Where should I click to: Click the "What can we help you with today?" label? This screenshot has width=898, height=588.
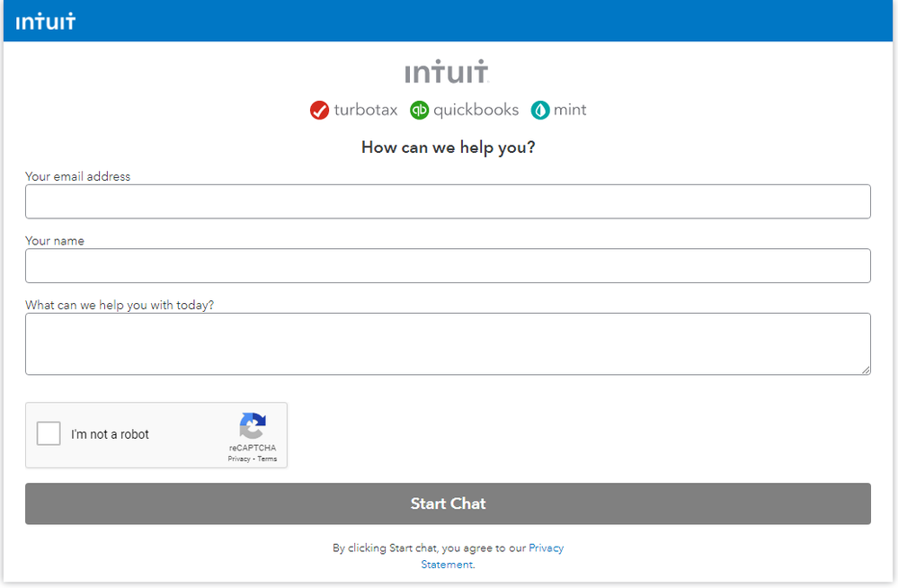(120, 305)
